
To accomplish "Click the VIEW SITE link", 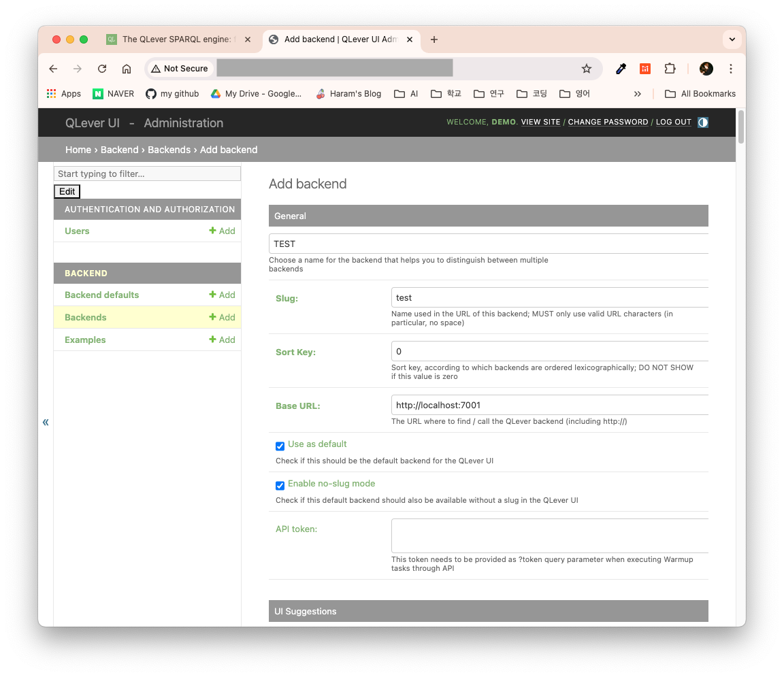I will (540, 122).
